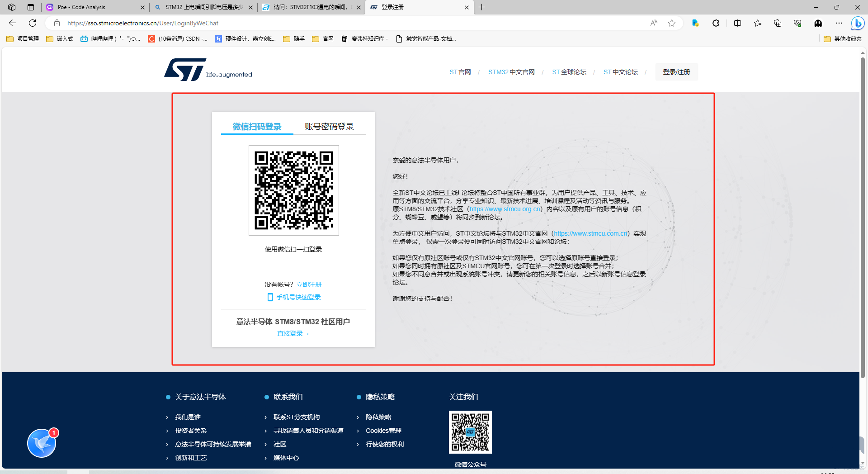Open the Cookies管理 footer link
Image resolution: width=868 pixels, height=474 pixels.
pyautogui.click(x=383, y=431)
